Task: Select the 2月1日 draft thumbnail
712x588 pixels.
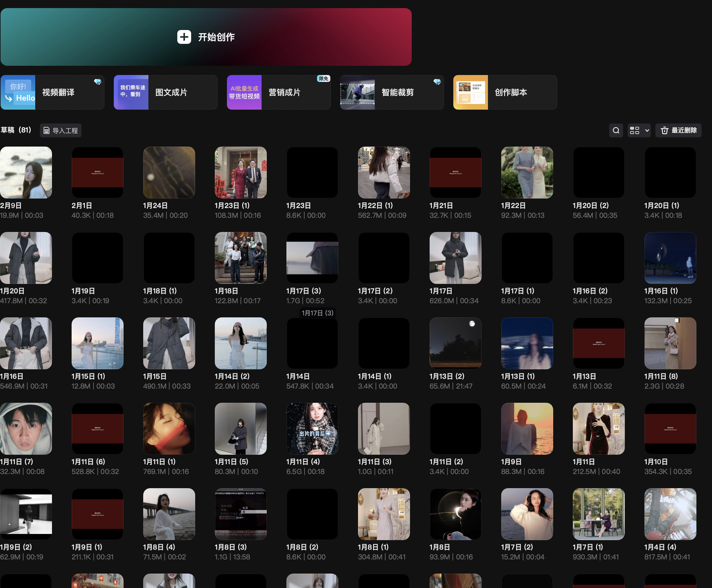Action: (x=98, y=173)
